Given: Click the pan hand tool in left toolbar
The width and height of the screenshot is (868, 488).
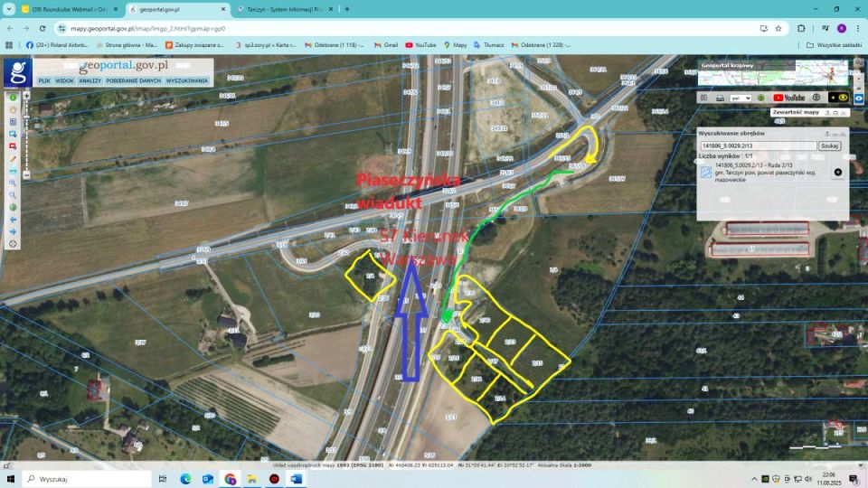Looking at the screenshot, I should (13, 109).
